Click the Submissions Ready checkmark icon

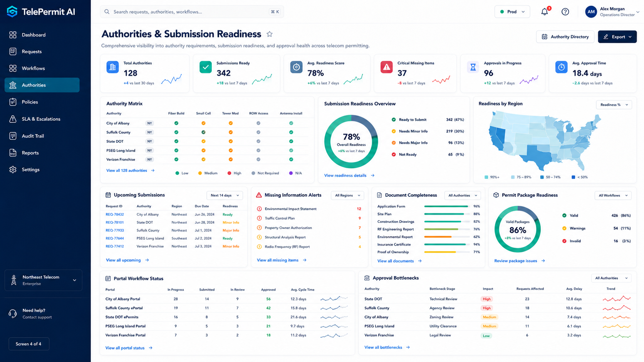click(x=206, y=67)
